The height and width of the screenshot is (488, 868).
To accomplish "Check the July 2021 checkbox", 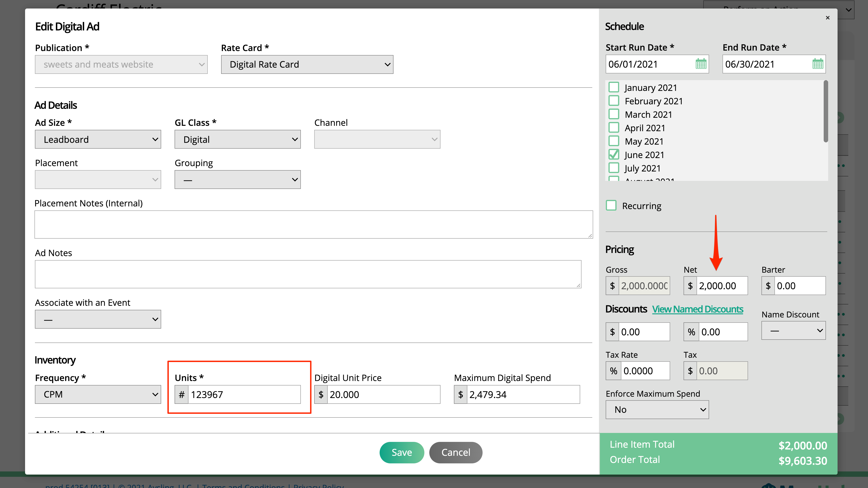I will (614, 168).
